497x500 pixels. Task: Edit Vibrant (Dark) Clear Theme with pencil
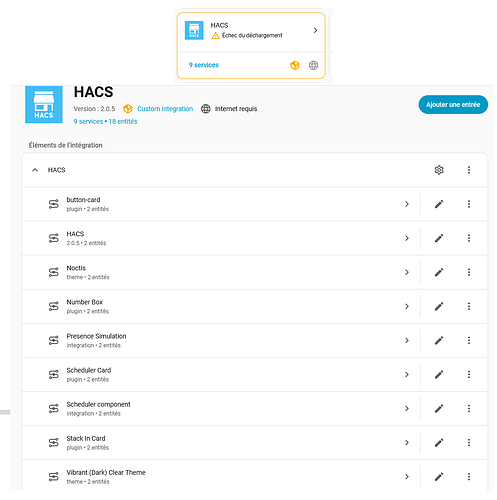coord(439,477)
